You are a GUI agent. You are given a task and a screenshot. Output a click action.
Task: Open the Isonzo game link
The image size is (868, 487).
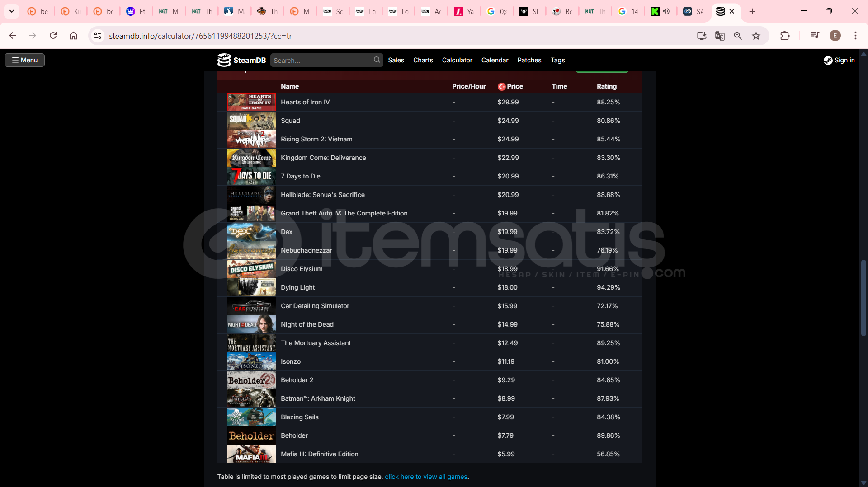pyautogui.click(x=291, y=361)
